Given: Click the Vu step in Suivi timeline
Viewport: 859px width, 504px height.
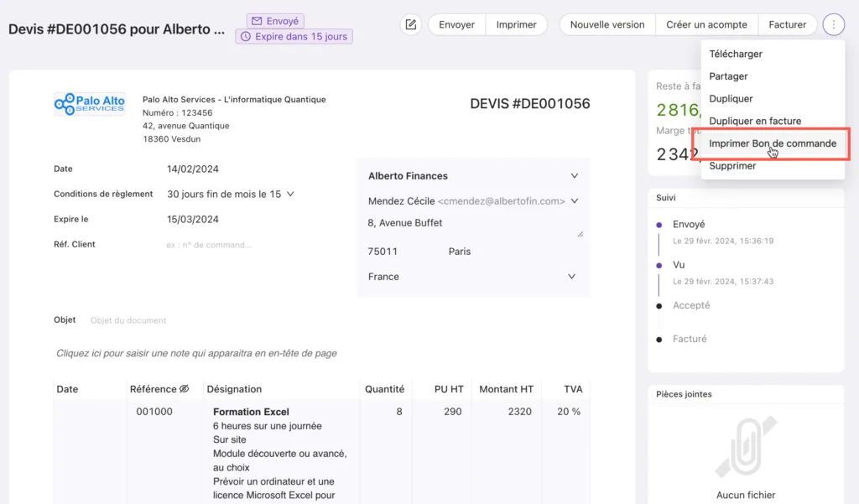Looking at the screenshot, I should pos(679,265).
